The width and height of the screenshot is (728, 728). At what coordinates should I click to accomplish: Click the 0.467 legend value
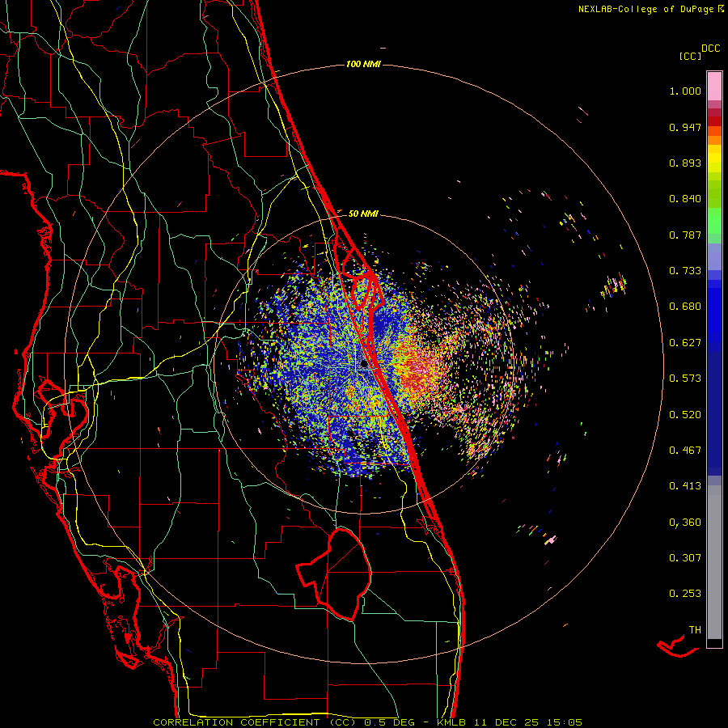click(685, 451)
